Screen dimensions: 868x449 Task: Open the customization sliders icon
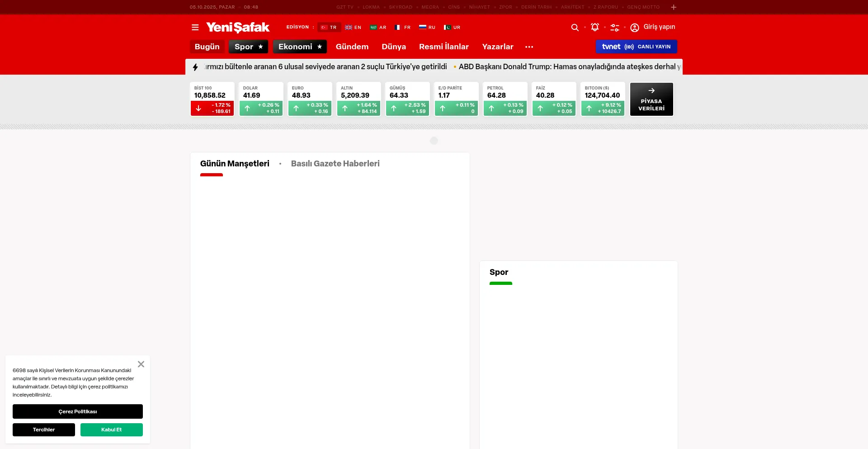tap(615, 28)
